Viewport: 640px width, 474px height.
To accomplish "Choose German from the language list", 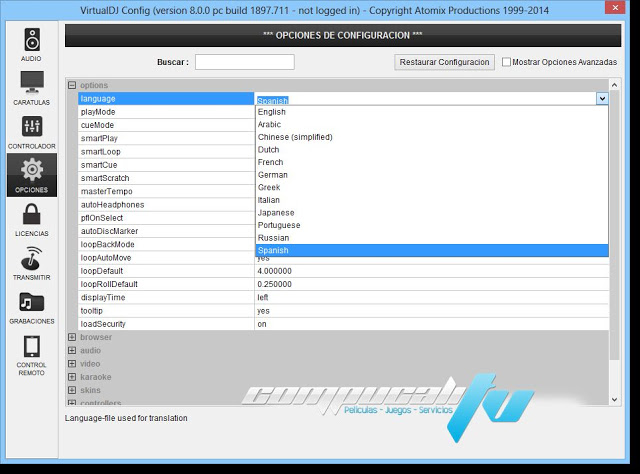I will click(x=432, y=175).
